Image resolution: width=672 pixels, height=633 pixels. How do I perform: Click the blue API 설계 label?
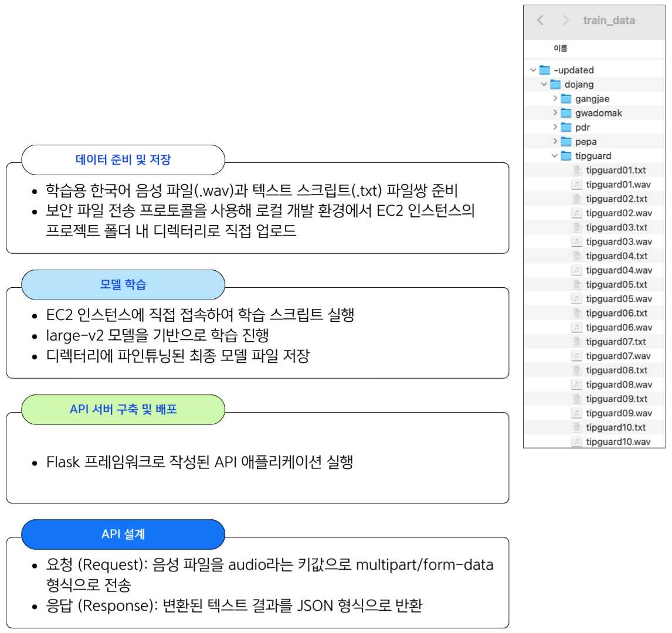pyautogui.click(x=123, y=534)
